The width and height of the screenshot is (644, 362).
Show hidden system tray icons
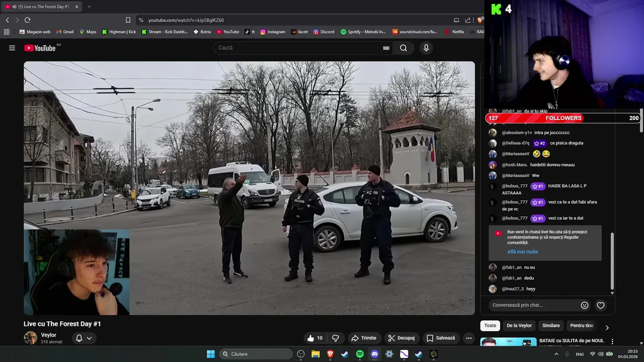556,354
